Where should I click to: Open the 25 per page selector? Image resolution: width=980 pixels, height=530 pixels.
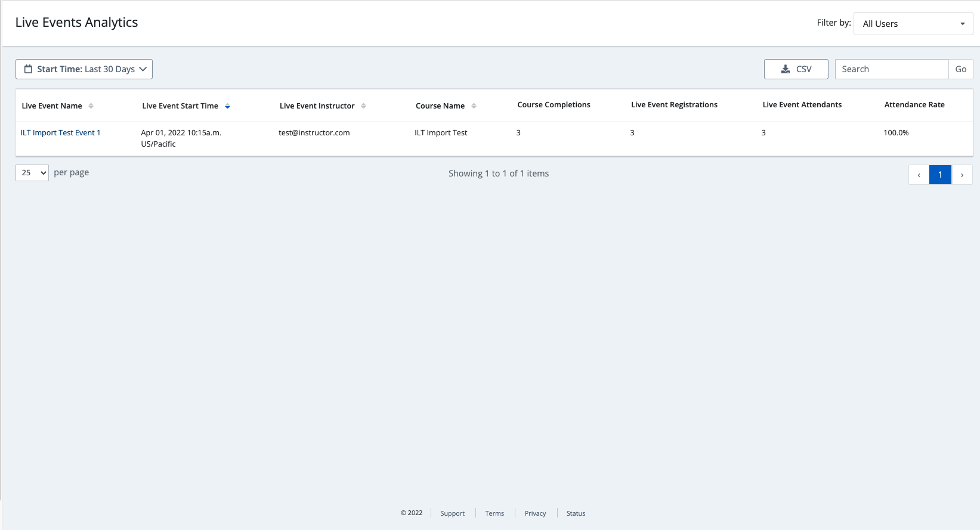click(32, 173)
